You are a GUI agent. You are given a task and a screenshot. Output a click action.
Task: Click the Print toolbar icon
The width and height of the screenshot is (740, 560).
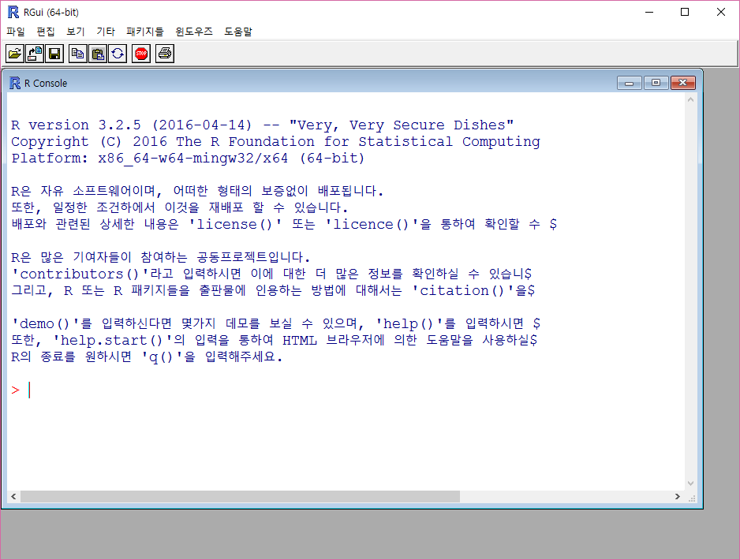[165, 54]
